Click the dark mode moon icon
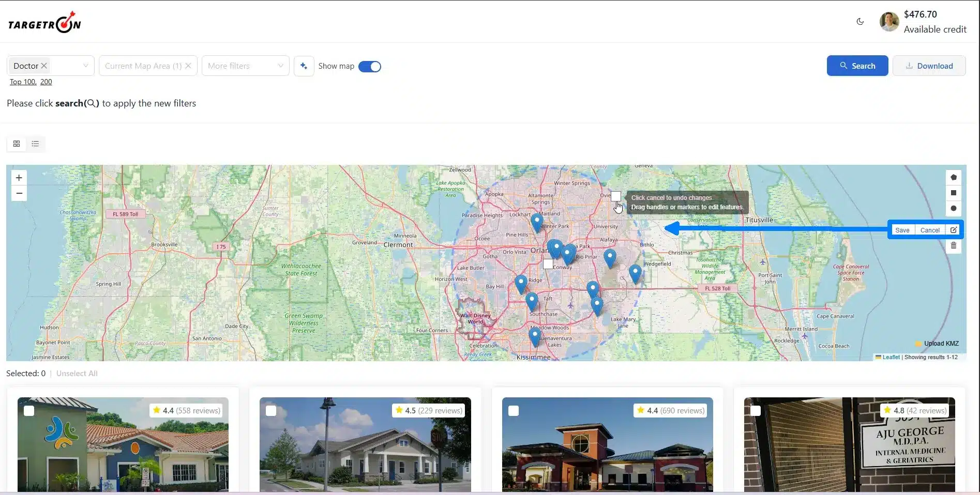 click(x=860, y=22)
